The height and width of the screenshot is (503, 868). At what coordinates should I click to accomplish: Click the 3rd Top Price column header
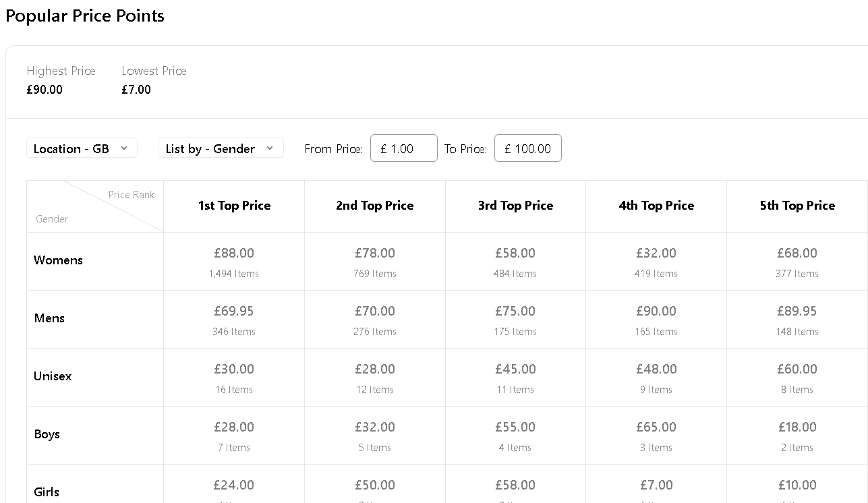[x=515, y=206]
